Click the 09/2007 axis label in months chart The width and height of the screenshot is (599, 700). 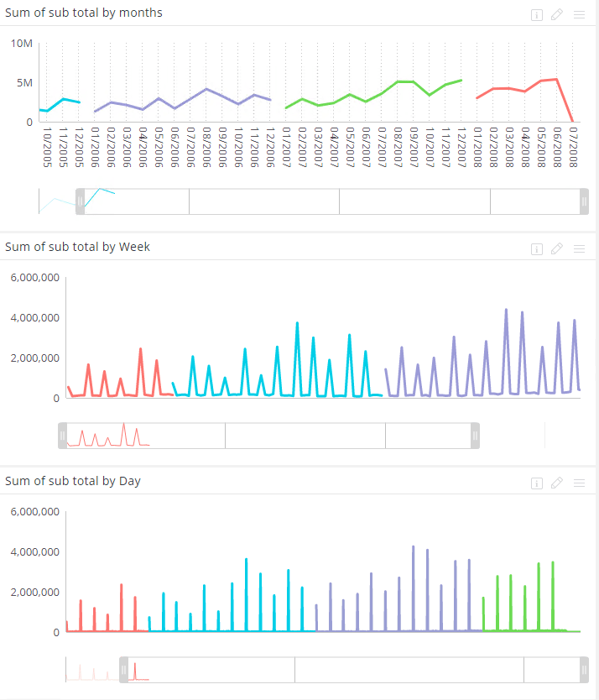tap(414, 148)
